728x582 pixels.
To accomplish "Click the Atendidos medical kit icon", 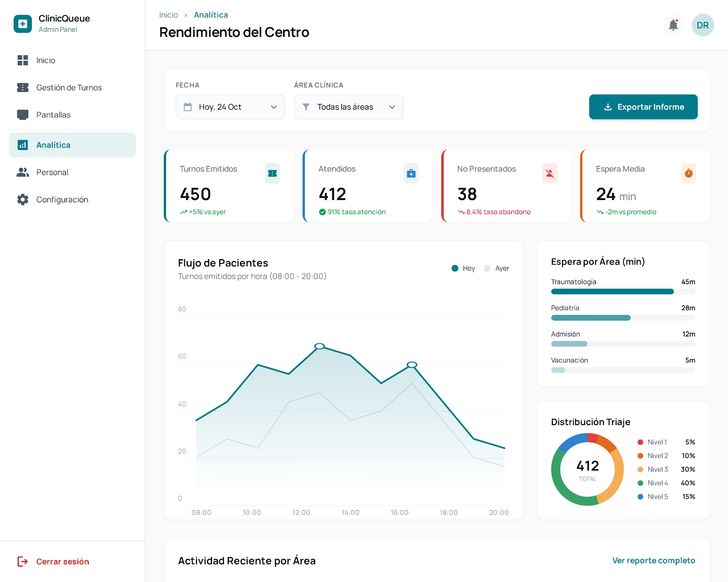I will (411, 173).
